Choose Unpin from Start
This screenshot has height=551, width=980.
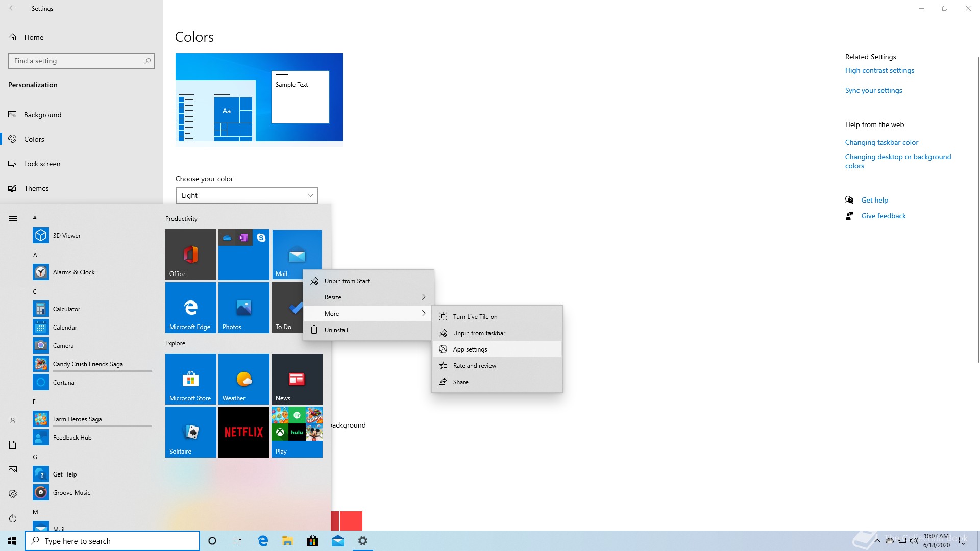point(347,281)
